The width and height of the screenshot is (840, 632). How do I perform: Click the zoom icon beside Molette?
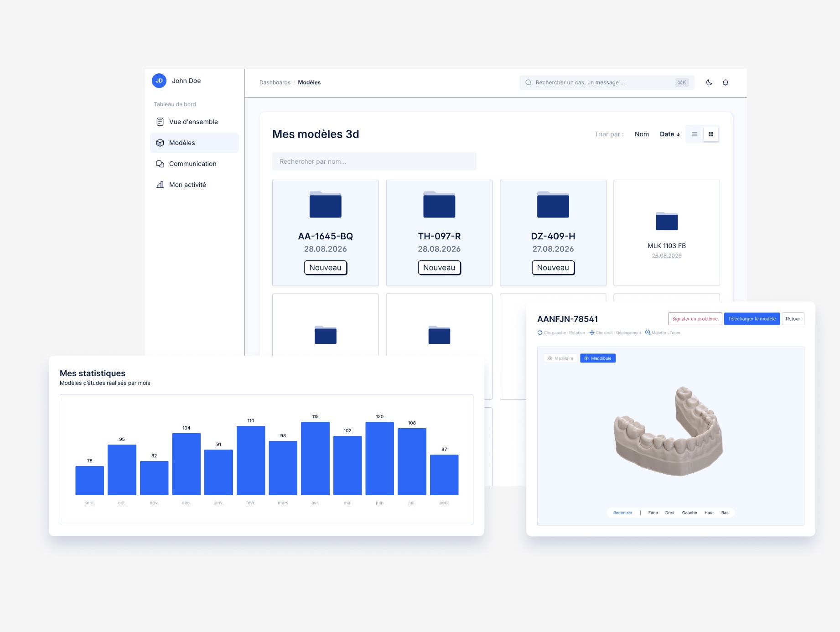click(648, 333)
